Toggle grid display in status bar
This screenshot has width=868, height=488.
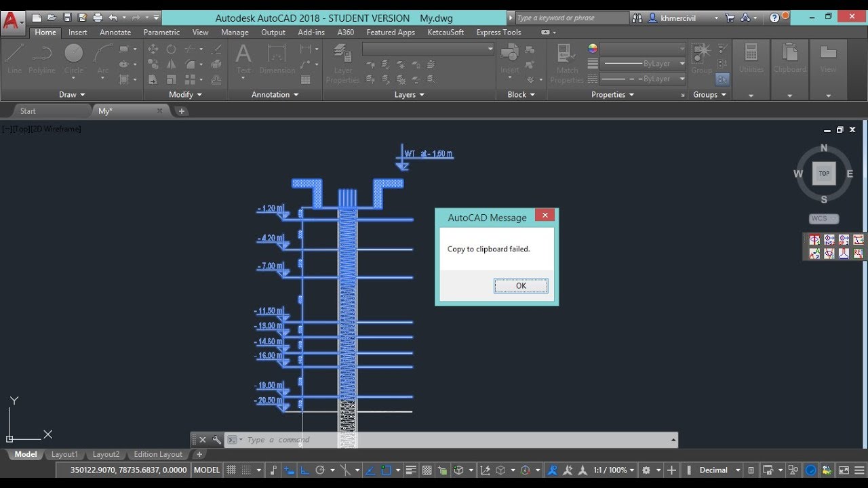pos(231,470)
